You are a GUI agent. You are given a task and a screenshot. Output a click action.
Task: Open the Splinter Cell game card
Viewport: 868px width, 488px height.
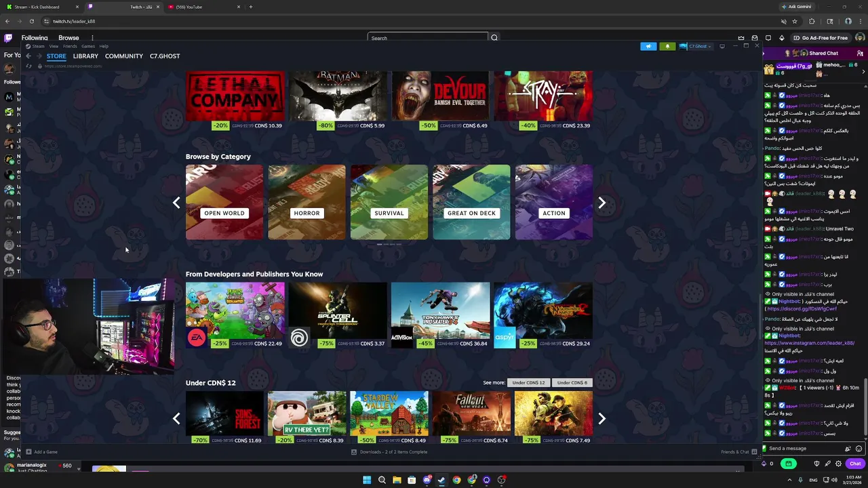[338, 315]
